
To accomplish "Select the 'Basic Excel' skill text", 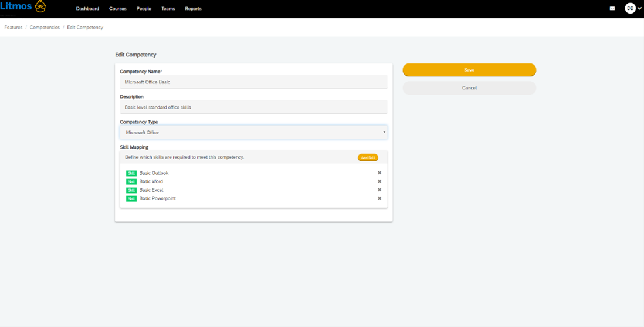I will click(x=151, y=190).
